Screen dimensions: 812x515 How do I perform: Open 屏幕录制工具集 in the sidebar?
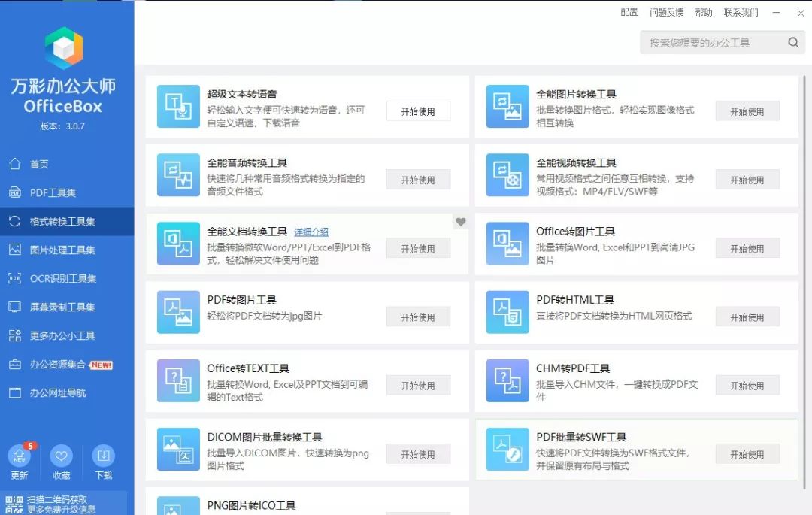click(x=67, y=307)
